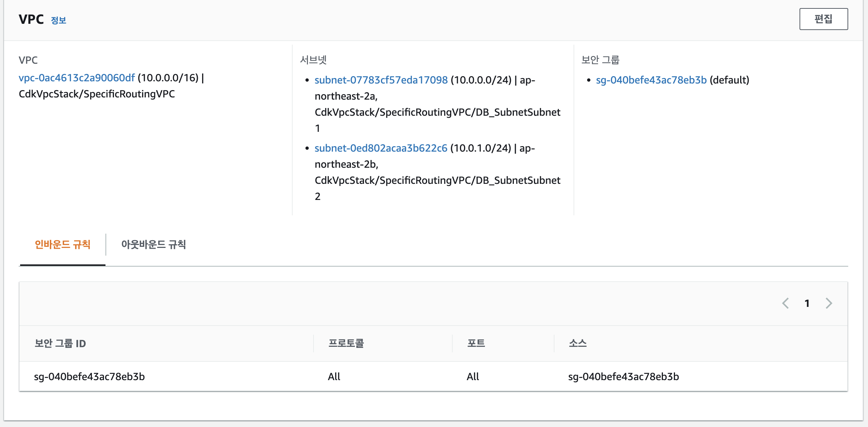Click the VPC section heading

tap(31, 19)
